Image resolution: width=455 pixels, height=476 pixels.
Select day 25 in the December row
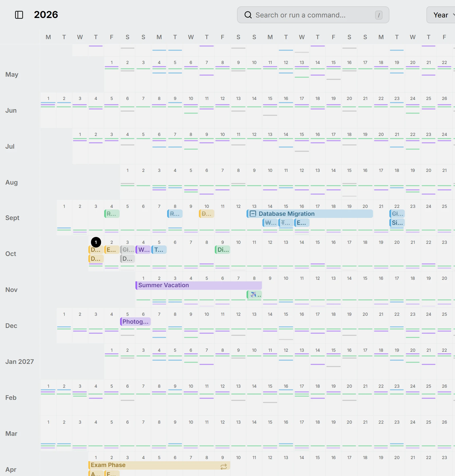coord(444,314)
